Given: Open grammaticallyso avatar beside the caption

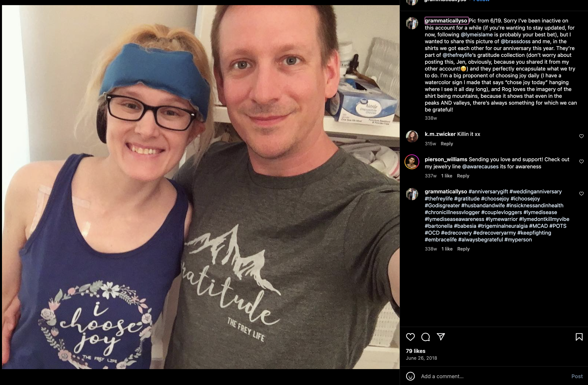Looking at the screenshot, I should pyautogui.click(x=412, y=23).
